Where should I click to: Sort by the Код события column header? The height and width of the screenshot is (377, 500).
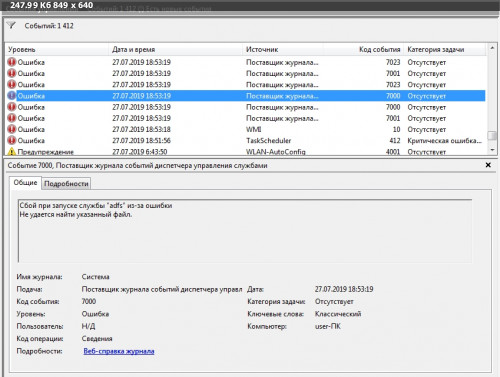363,50
